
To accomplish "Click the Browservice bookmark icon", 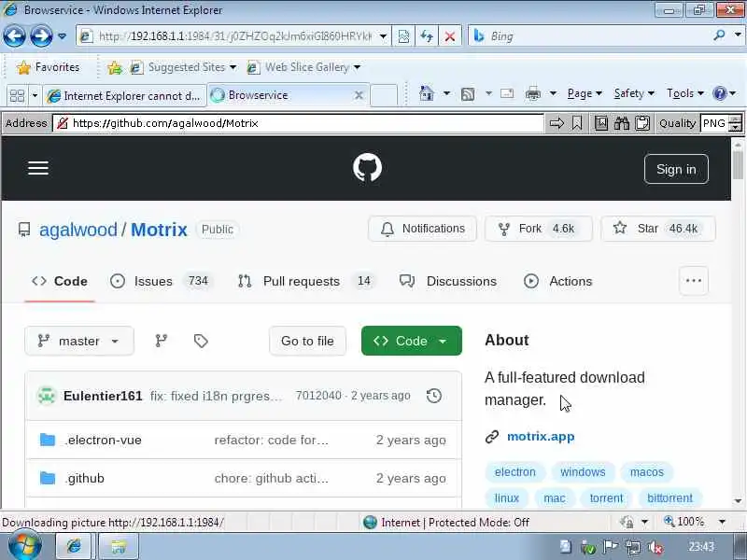I will [x=577, y=123].
